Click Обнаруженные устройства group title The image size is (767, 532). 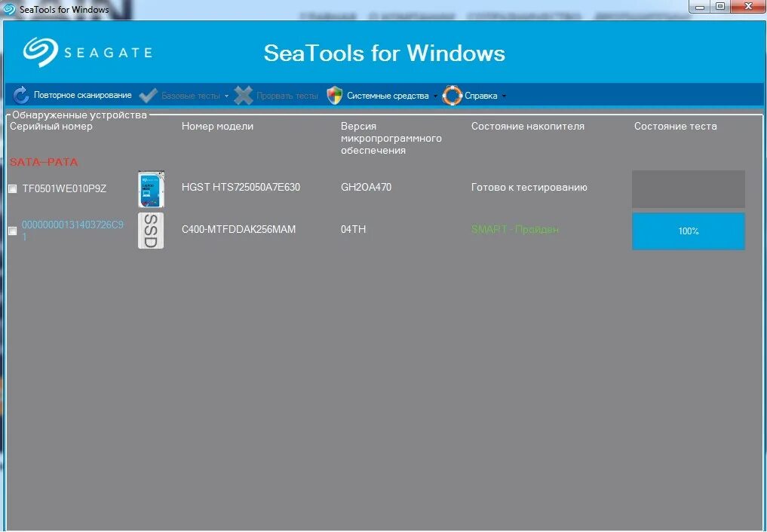(x=79, y=115)
